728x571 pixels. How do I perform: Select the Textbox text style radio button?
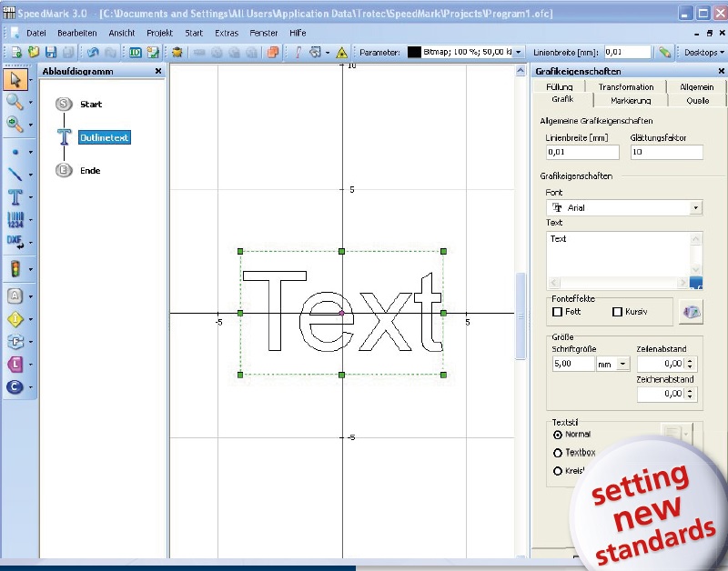click(558, 452)
